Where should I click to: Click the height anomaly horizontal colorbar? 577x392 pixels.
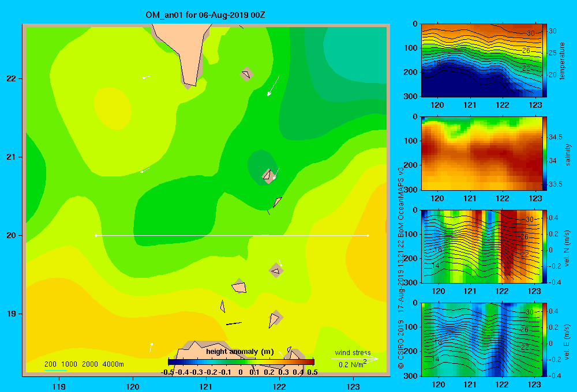coord(241,362)
